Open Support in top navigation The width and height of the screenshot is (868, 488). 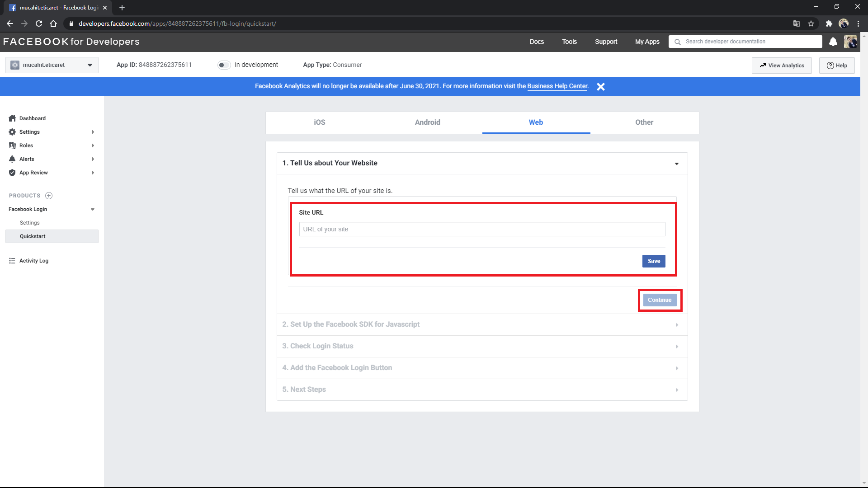click(x=606, y=42)
